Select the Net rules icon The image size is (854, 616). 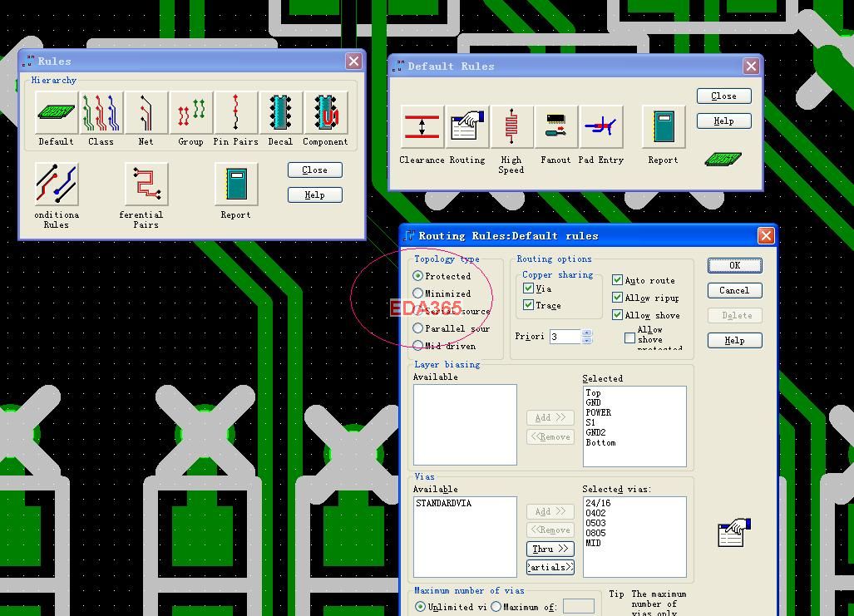pos(146,113)
